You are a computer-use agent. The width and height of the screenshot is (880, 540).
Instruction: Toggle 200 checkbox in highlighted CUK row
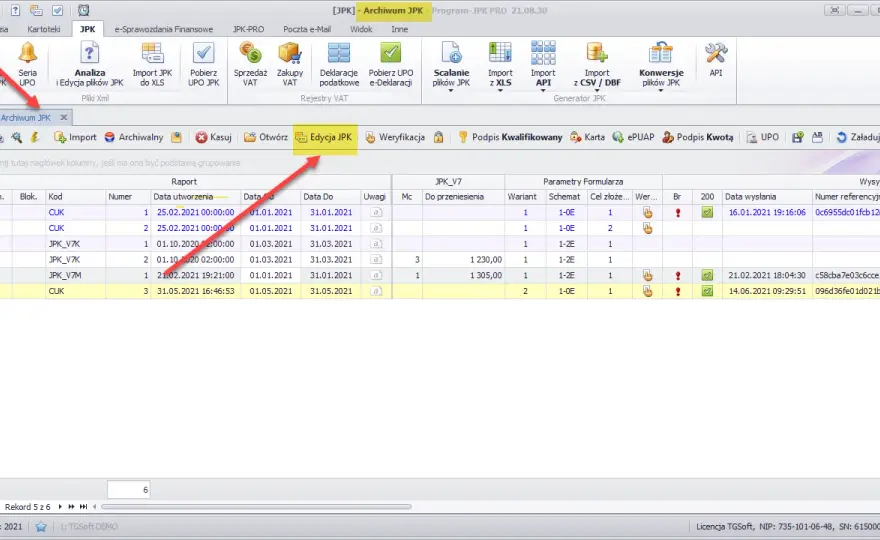point(707,291)
